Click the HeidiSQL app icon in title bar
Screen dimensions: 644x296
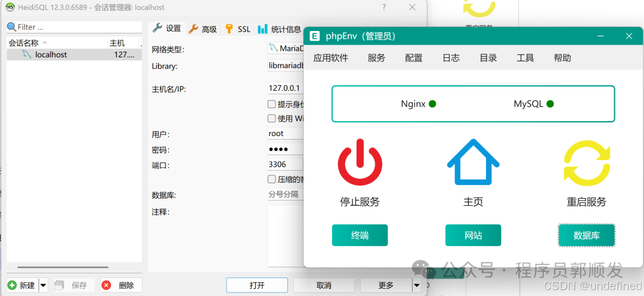[10, 7]
